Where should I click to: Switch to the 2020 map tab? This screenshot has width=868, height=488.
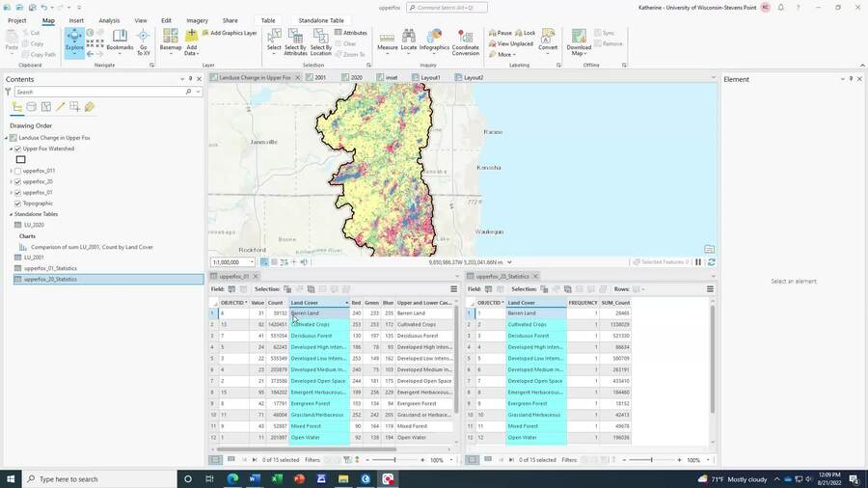[x=352, y=77]
